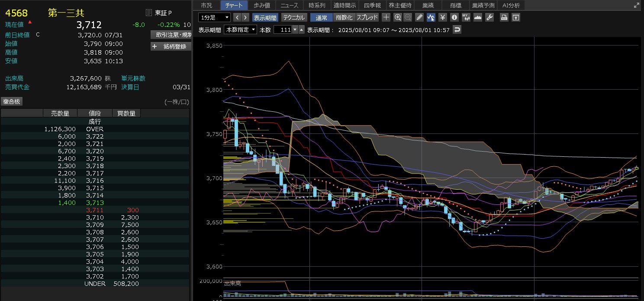Click the 売数量 column header
The height and width of the screenshot is (301, 644).
pyautogui.click(x=60, y=113)
